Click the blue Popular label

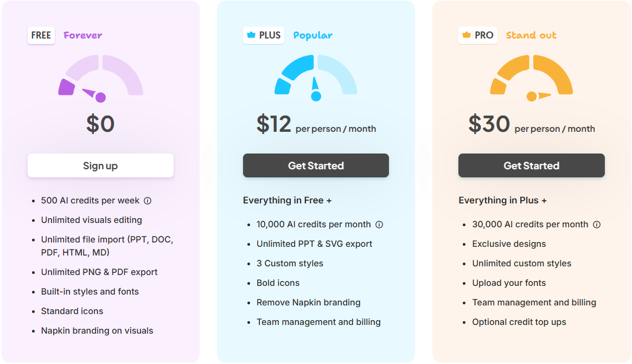coord(313,35)
